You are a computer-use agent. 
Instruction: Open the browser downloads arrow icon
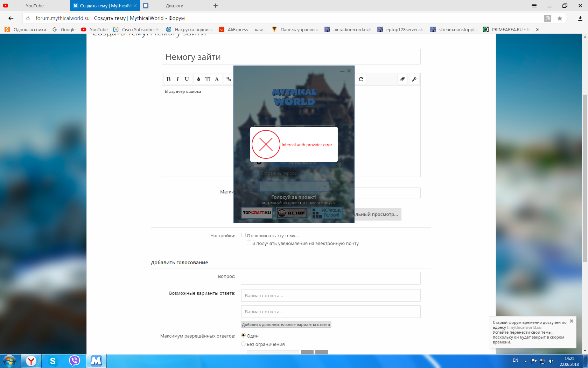(x=580, y=18)
